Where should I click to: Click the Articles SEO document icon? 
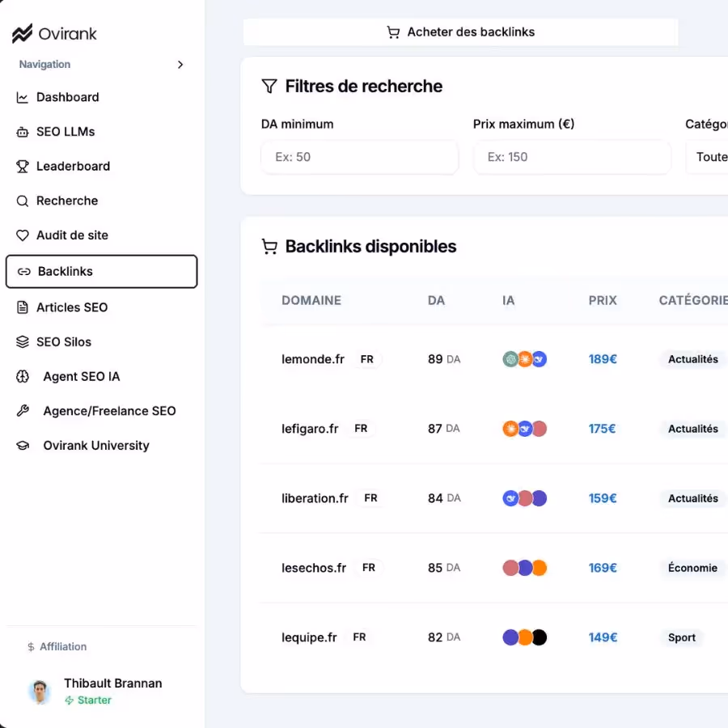[x=23, y=307]
